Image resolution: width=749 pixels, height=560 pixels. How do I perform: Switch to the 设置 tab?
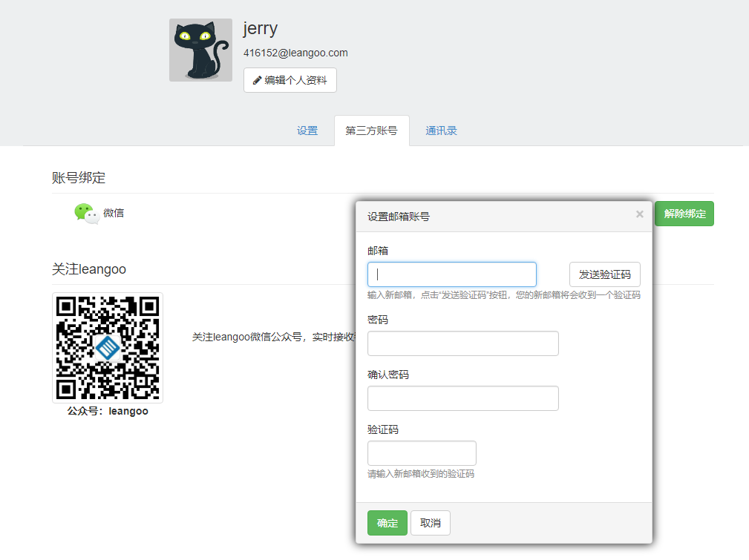coord(307,131)
